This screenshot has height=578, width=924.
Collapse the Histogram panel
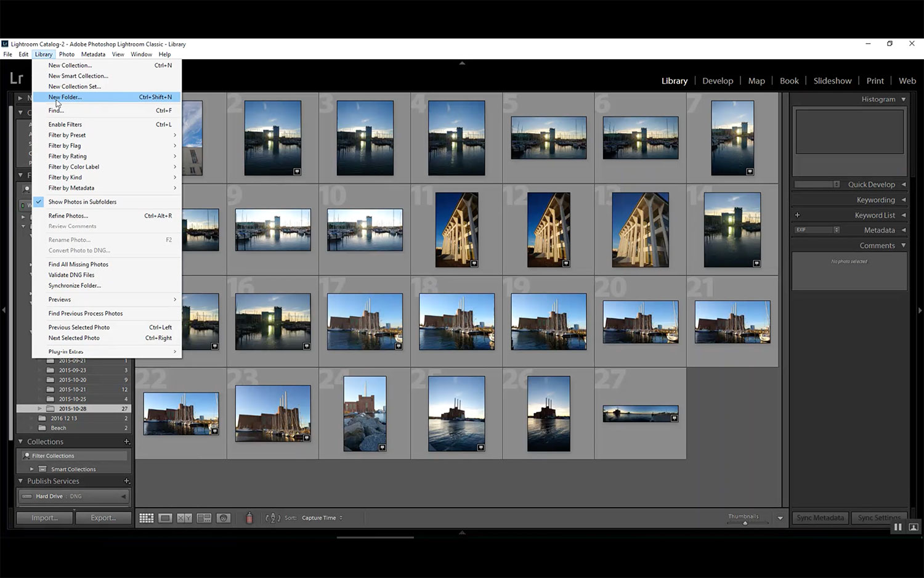pos(903,99)
